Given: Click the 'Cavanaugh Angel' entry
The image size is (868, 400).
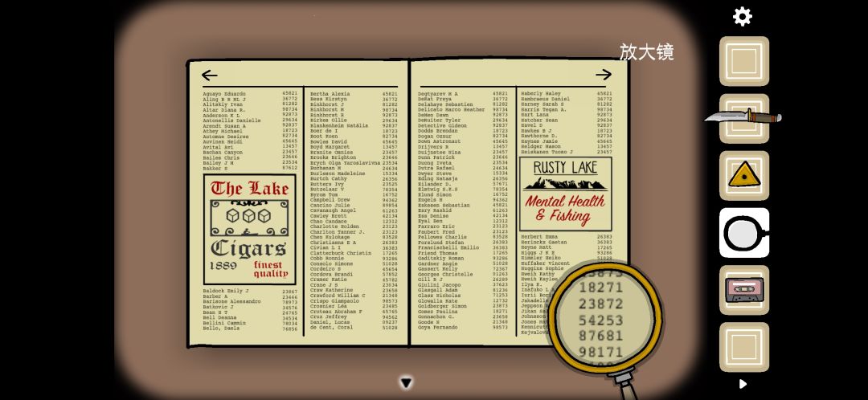Looking at the screenshot, I should click(x=334, y=210).
